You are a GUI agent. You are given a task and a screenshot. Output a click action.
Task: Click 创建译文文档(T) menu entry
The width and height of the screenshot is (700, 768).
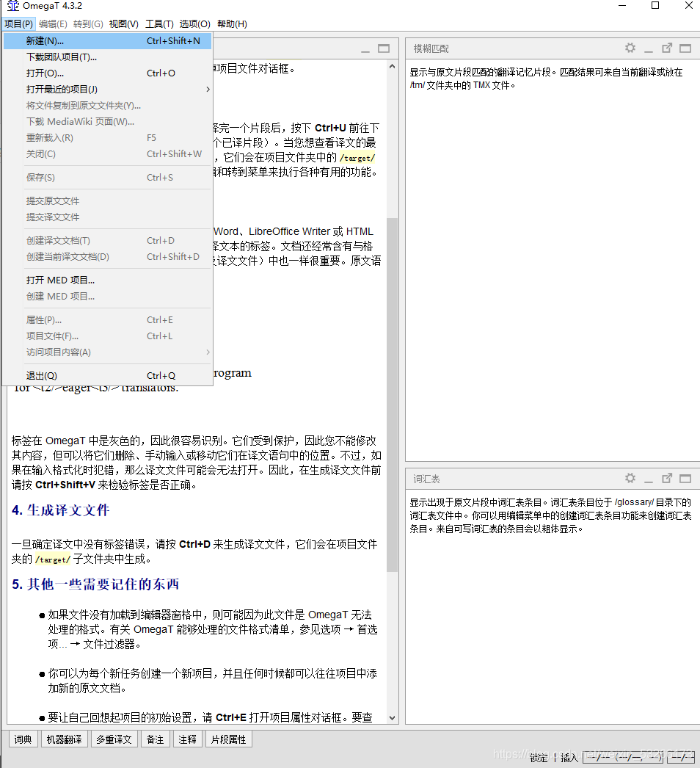[x=108, y=241]
